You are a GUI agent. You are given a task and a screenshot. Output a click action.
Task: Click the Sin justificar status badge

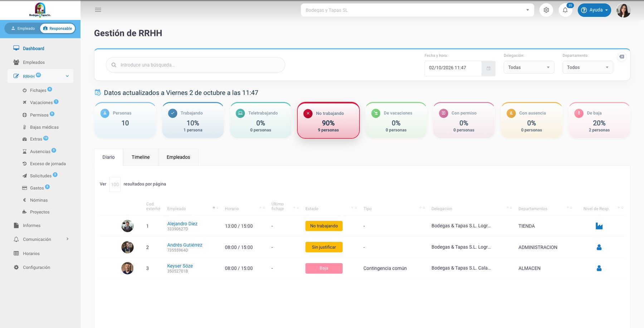tap(324, 247)
